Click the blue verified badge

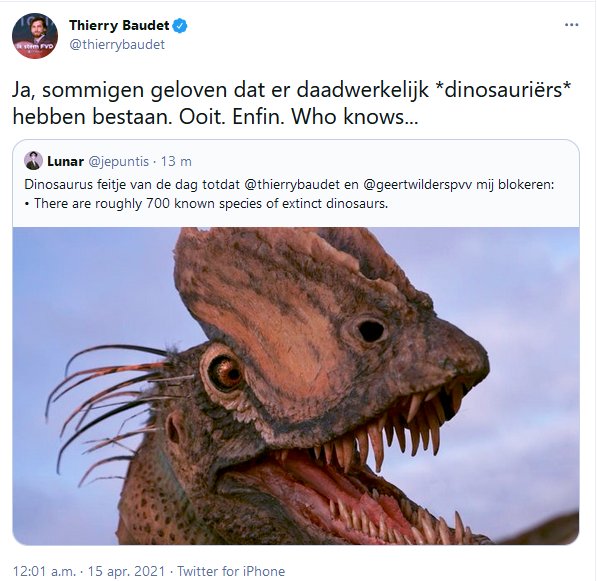pos(180,26)
